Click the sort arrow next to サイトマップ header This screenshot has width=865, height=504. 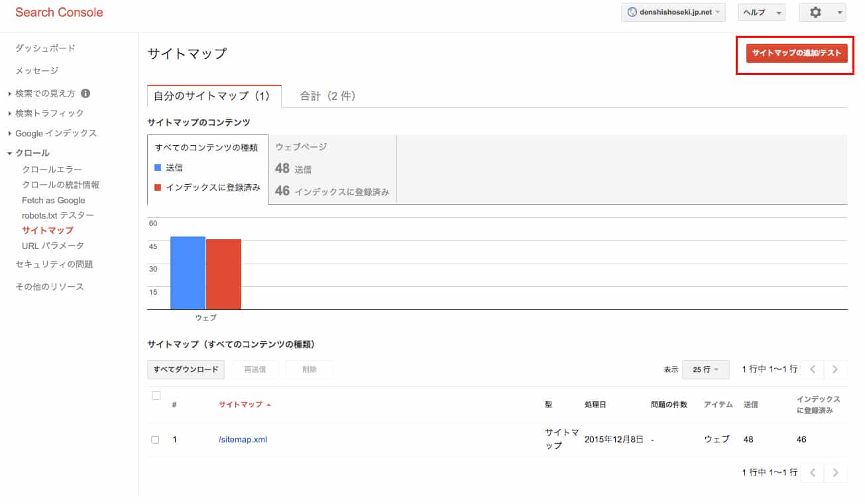268,405
